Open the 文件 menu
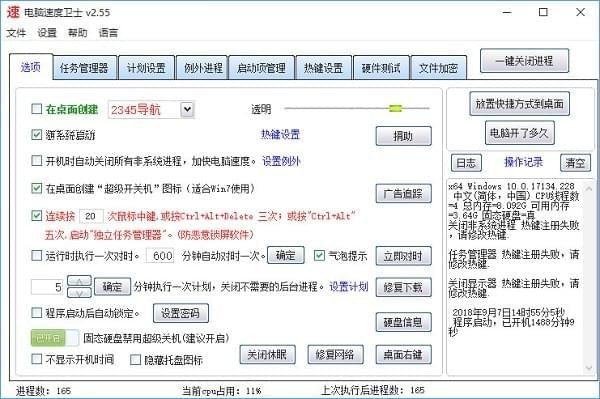The width and height of the screenshot is (600, 399). coord(16,33)
